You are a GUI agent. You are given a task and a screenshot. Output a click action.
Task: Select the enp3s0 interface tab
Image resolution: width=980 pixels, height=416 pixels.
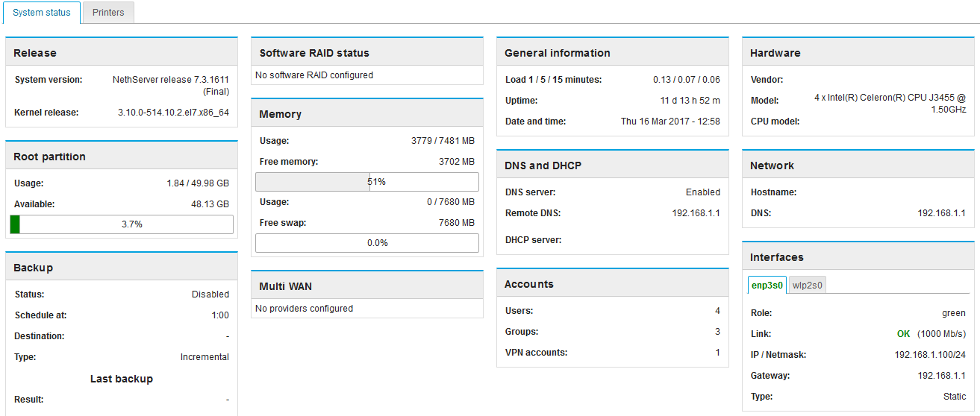tap(767, 285)
